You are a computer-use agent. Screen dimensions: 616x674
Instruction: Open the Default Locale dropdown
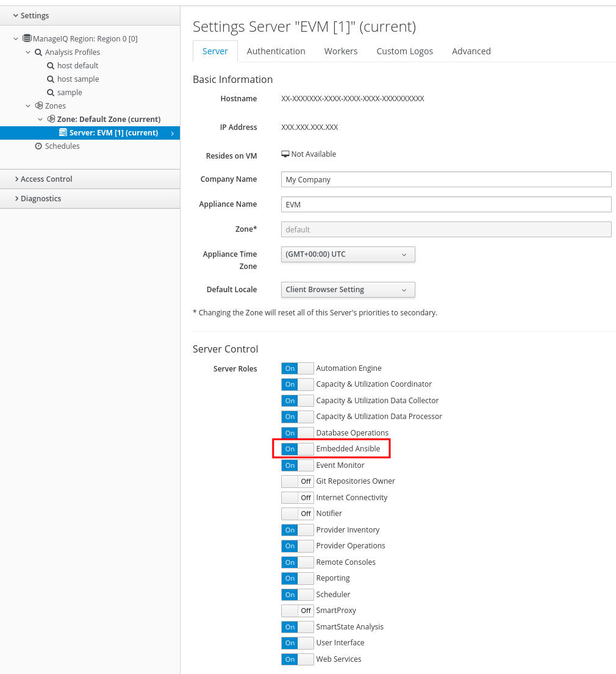348,290
